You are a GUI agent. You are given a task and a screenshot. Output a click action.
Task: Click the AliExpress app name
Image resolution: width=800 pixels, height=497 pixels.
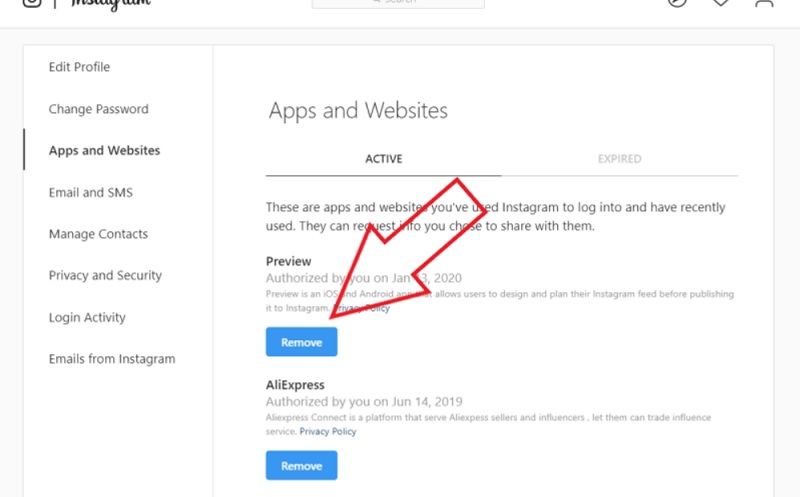(x=295, y=385)
